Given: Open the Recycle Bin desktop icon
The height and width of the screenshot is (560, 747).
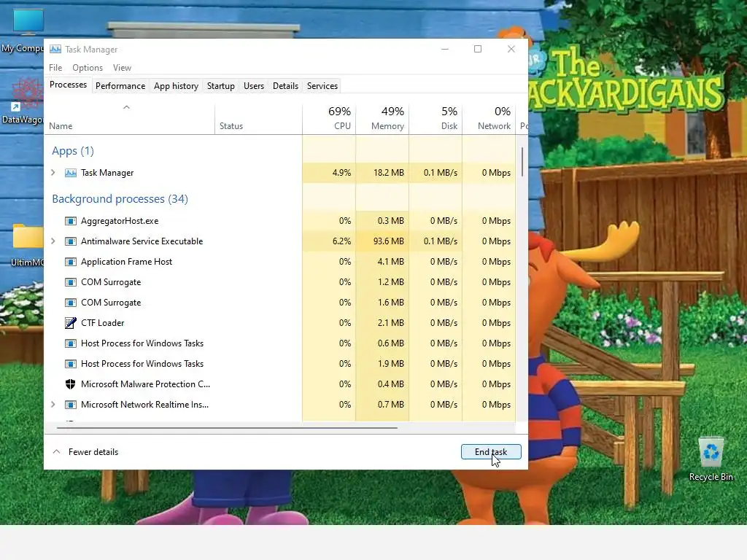Looking at the screenshot, I should pyautogui.click(x=711, y=451).
